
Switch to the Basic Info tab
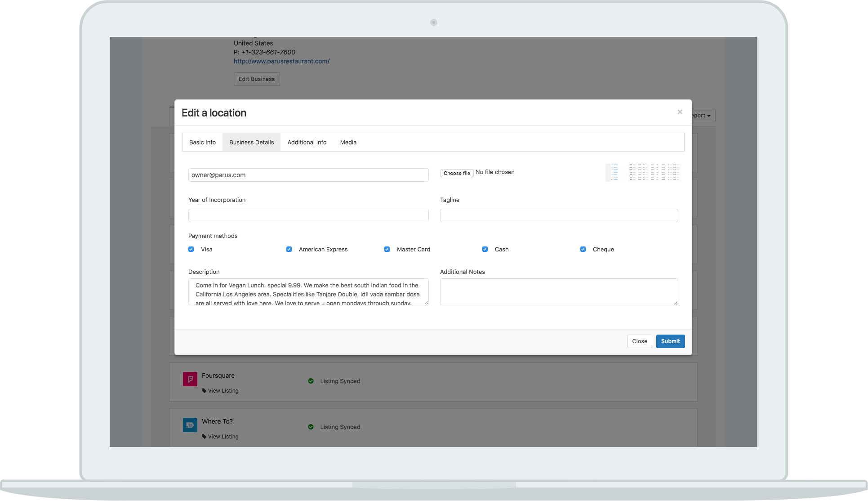[x=202, y=142]
